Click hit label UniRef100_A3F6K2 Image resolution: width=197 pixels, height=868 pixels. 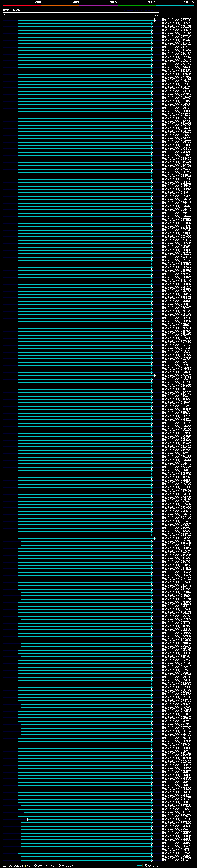point(177,575)
